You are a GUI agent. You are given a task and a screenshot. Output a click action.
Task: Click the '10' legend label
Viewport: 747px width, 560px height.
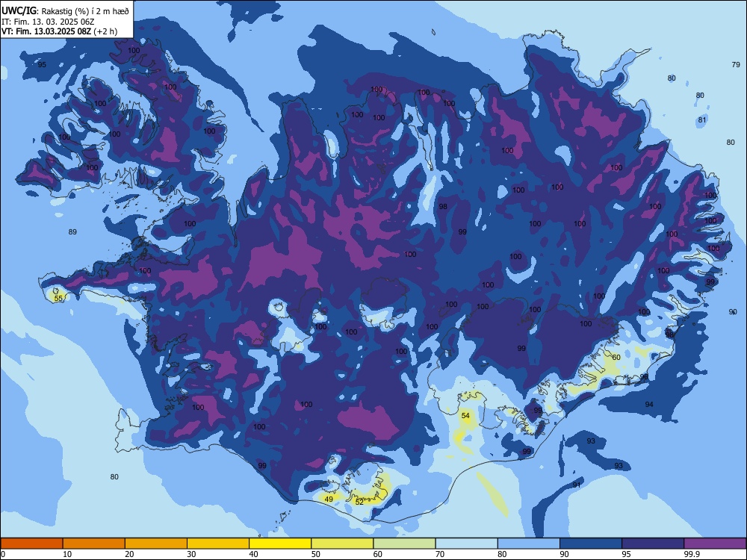(67, 554)
